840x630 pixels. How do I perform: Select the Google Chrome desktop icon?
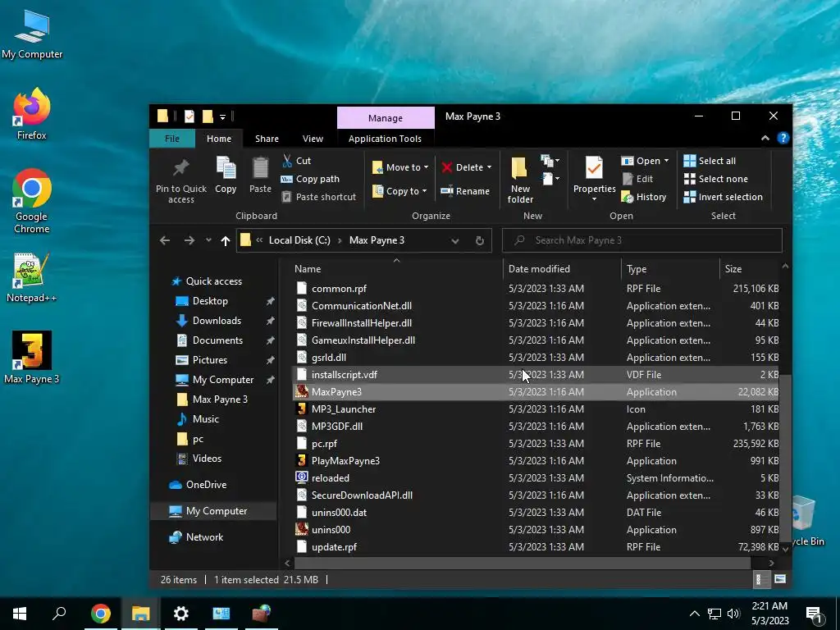point(32,202)
